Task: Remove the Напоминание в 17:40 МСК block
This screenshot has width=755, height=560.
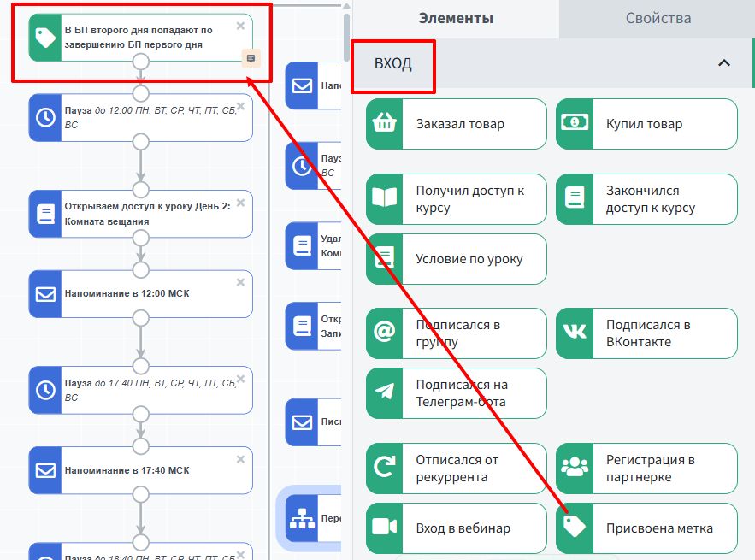Action: click(240, 459)
